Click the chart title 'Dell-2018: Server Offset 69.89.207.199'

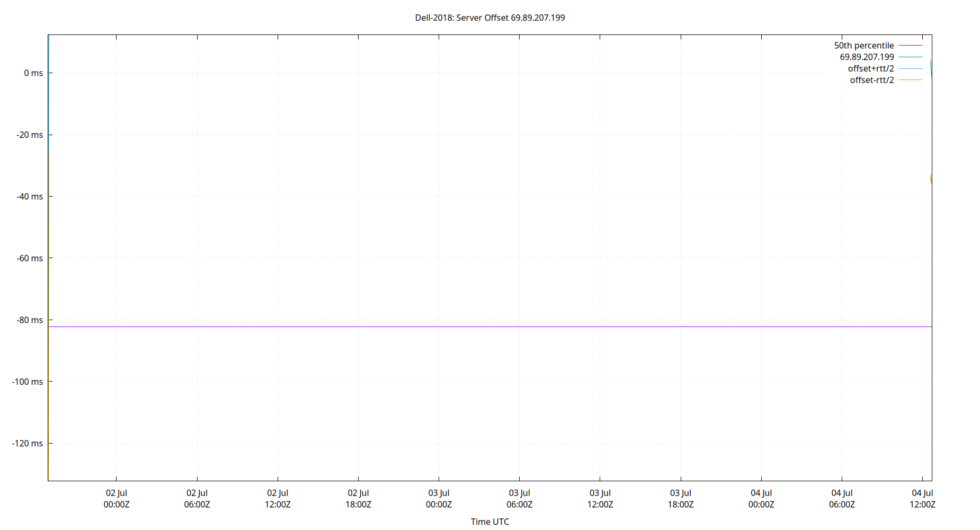tap(490, 17)
